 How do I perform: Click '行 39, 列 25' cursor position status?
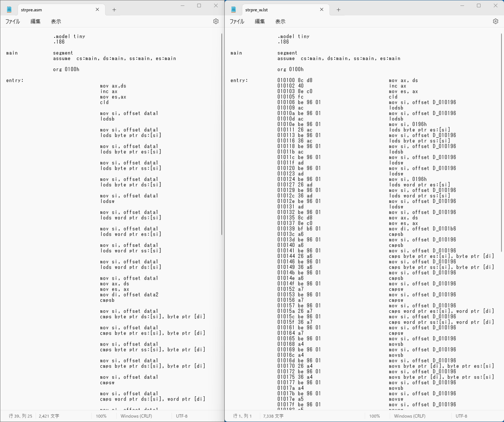pyautogui.click(x=21, y=416)
